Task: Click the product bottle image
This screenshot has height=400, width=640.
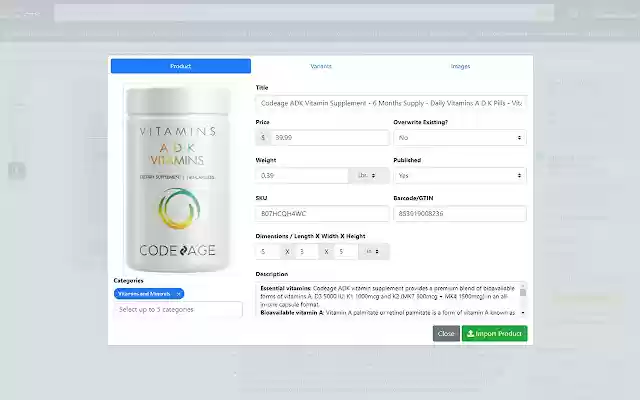Action: [x=178, y=179]
